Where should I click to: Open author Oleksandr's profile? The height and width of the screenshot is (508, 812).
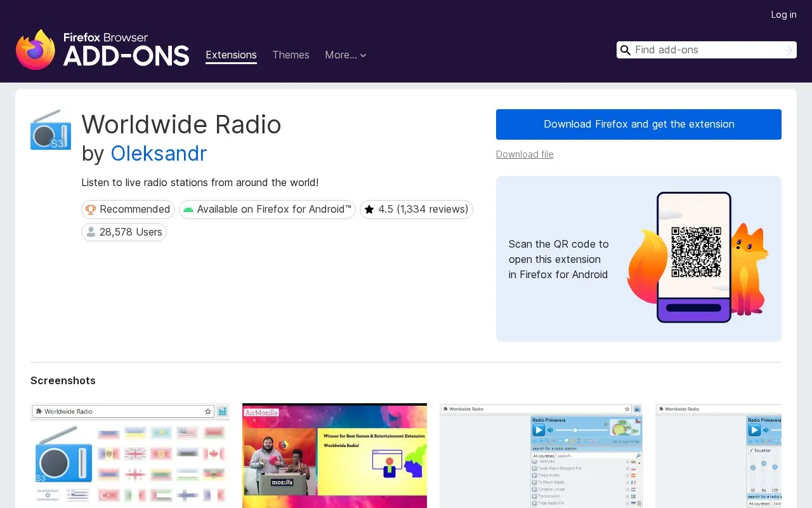point(159,153)
